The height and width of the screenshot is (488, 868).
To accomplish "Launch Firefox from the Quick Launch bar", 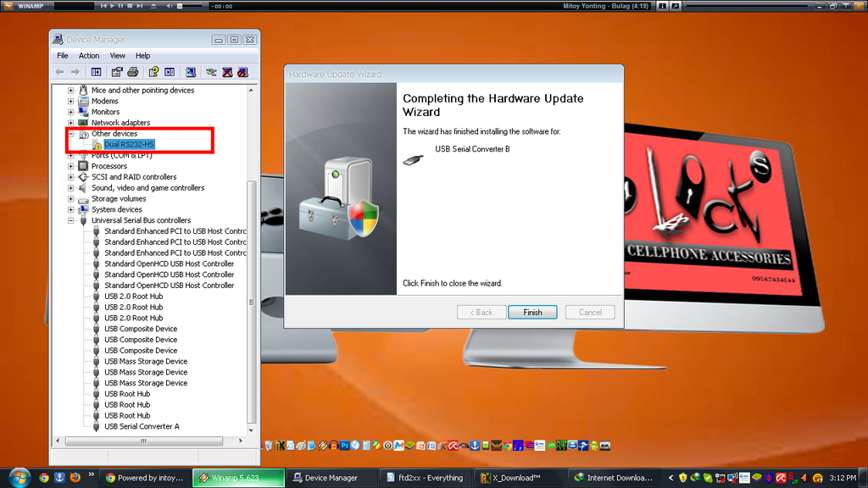I will coord(75,478).
